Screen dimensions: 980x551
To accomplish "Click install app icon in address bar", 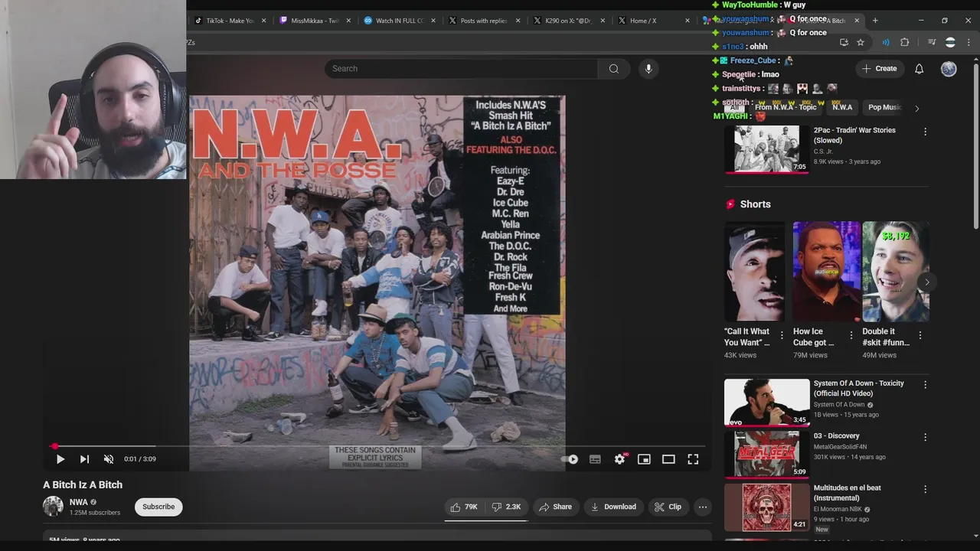I will click(x=844, y=43).
